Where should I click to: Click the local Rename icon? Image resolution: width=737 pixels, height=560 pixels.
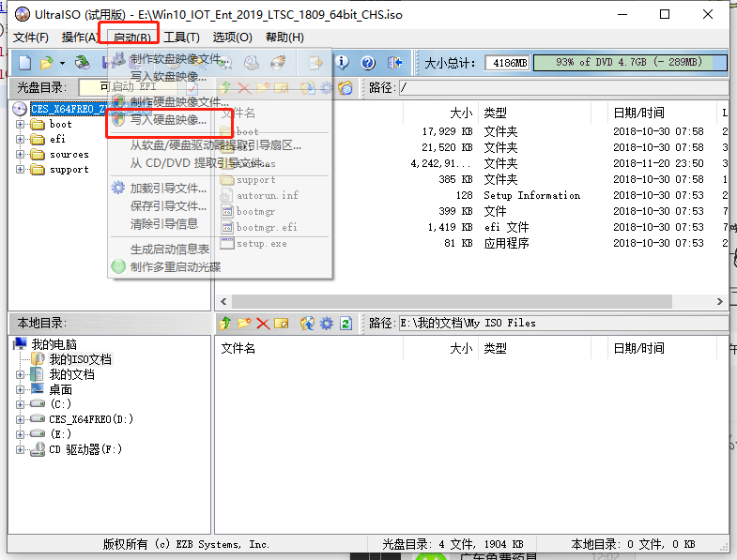point(282,324)
